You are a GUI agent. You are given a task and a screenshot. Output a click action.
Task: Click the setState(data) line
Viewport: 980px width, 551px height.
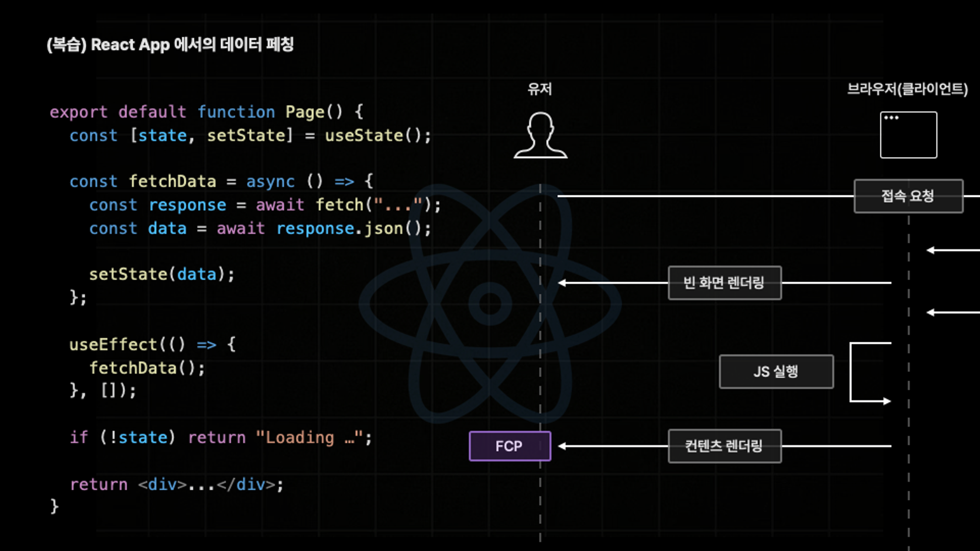pyautogui.click(x=162, y=274)
